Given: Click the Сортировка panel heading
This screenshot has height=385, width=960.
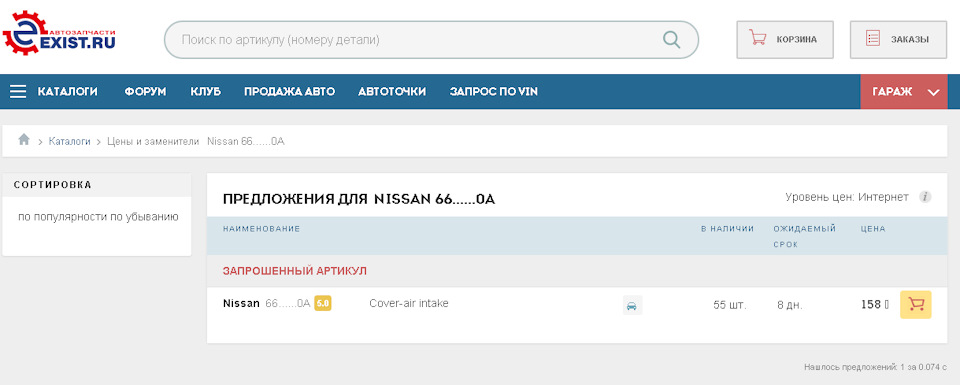Looking at the screenshot, I should point(53,185).
